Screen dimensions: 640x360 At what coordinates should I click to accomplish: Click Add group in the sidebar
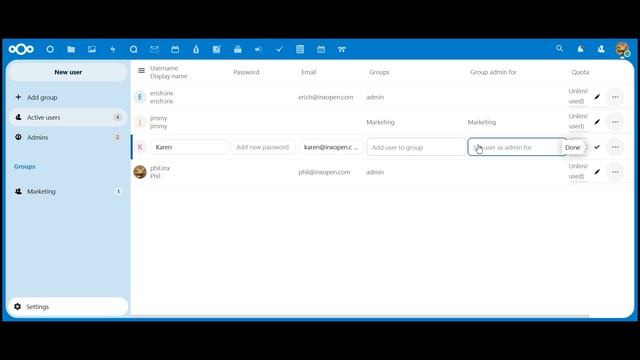pyautogui.click(x=68, y=97)
